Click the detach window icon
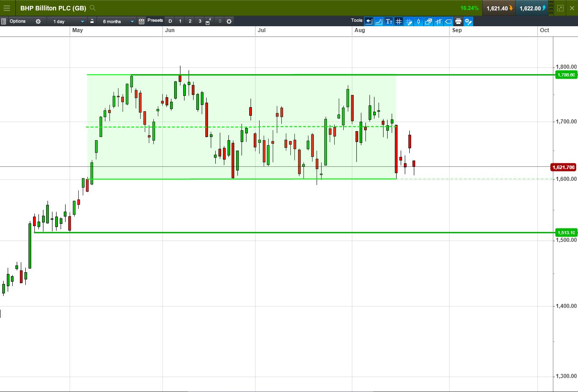Viewport: 578px width, 392px height. click(x=560, y=8)
